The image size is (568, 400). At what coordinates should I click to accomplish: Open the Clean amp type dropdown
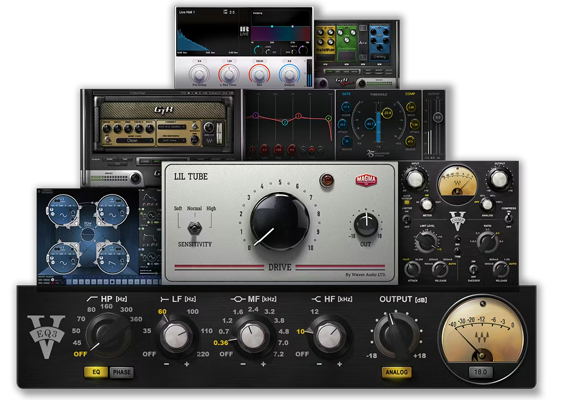tap(135, 140)
